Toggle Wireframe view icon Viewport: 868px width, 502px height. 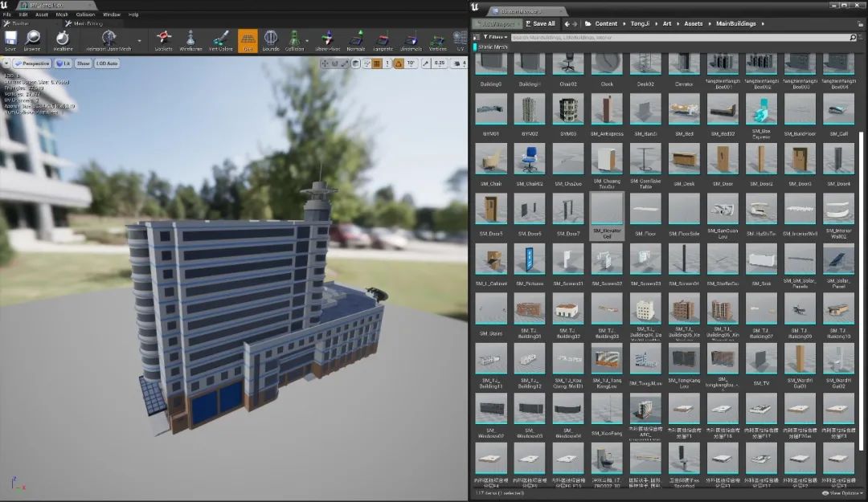(190, 40)
